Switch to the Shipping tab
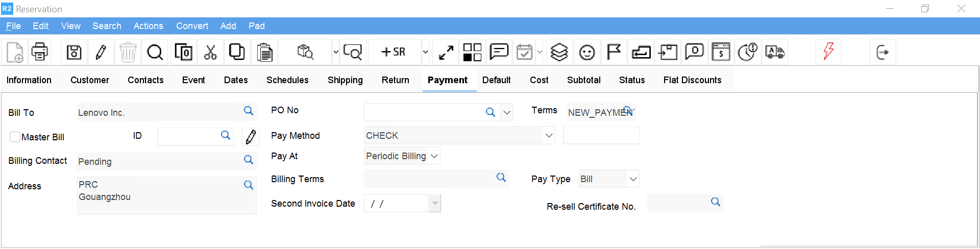Viewport: 980px width, 249px height. click(345, 80)
